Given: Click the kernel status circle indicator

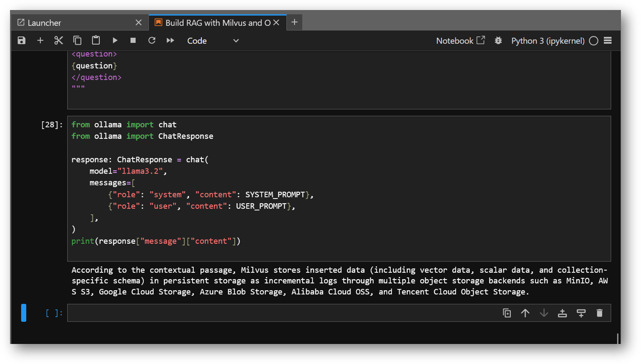Looking at the screenshot, I should (x=593, y=41).
